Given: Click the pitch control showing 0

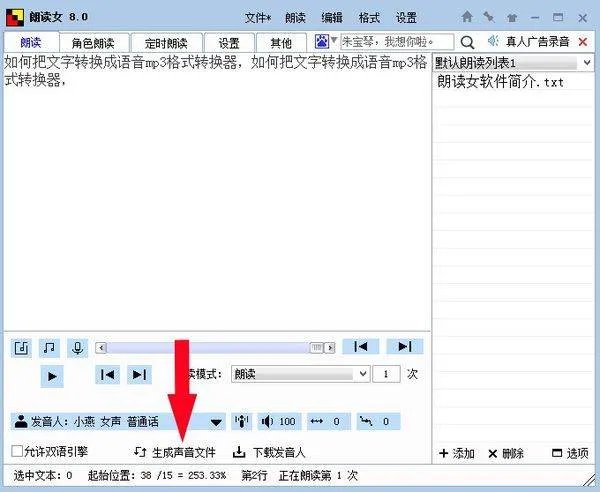Looking at the screenshot, I should pos(378,422).
